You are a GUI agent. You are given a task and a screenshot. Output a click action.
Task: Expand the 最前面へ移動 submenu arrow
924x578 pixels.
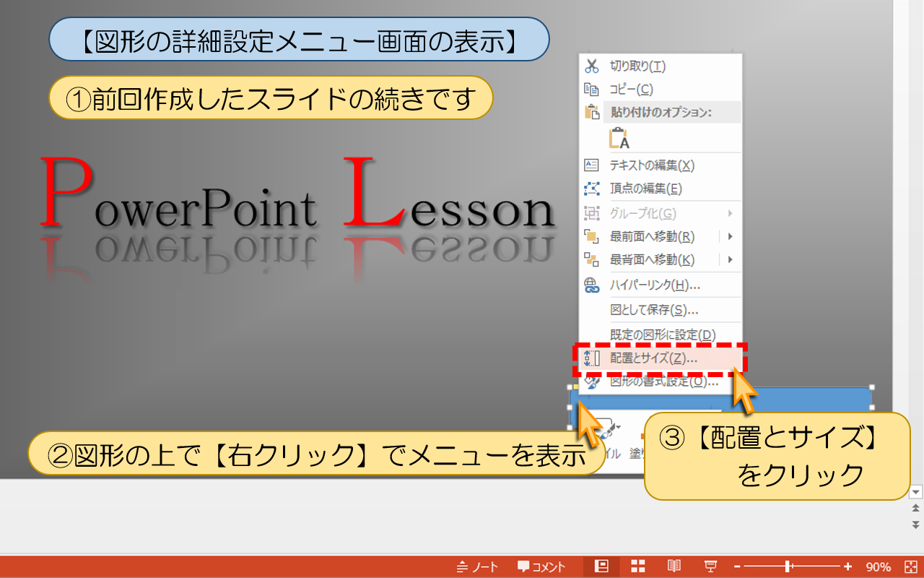pyautogui.click(x=731, y=236)
